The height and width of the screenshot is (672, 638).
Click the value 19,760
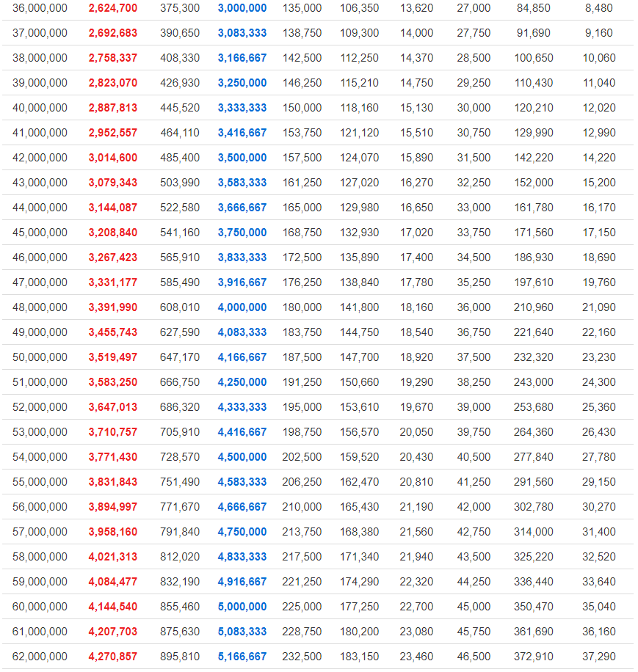(598, 282)
